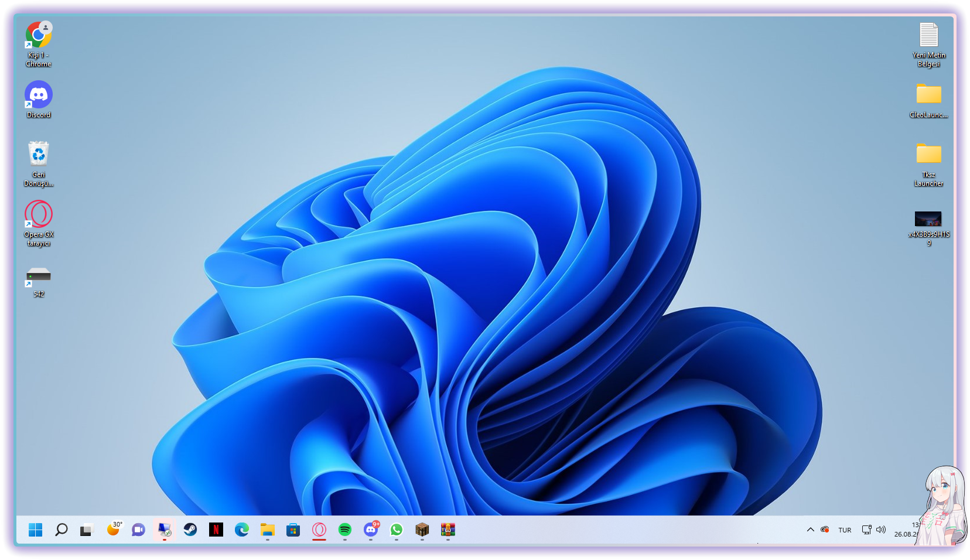Open taskbar Search magnifier
This screenshot has width=970, height=560.
coord(62,530)
